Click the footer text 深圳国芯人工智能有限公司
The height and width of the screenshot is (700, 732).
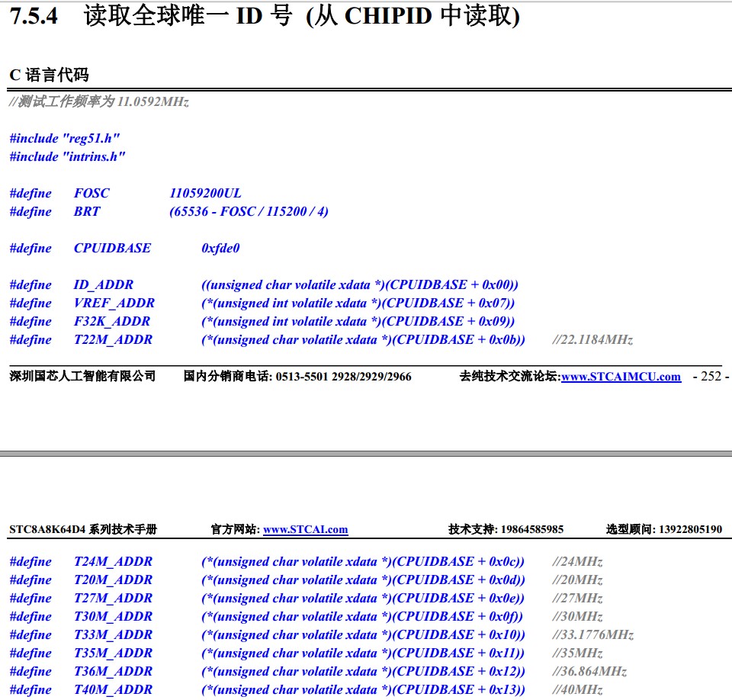click(82, 376)
